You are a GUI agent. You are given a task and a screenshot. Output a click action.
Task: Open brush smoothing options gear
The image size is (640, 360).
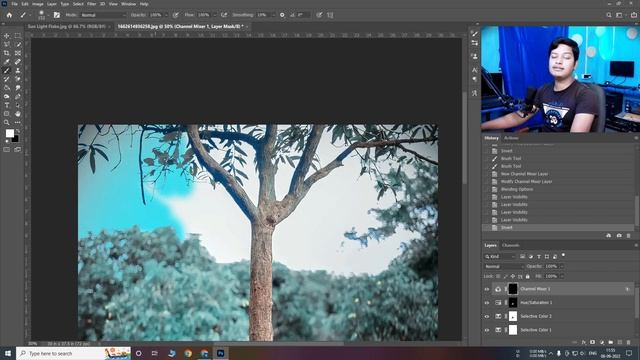coord(282,15)
